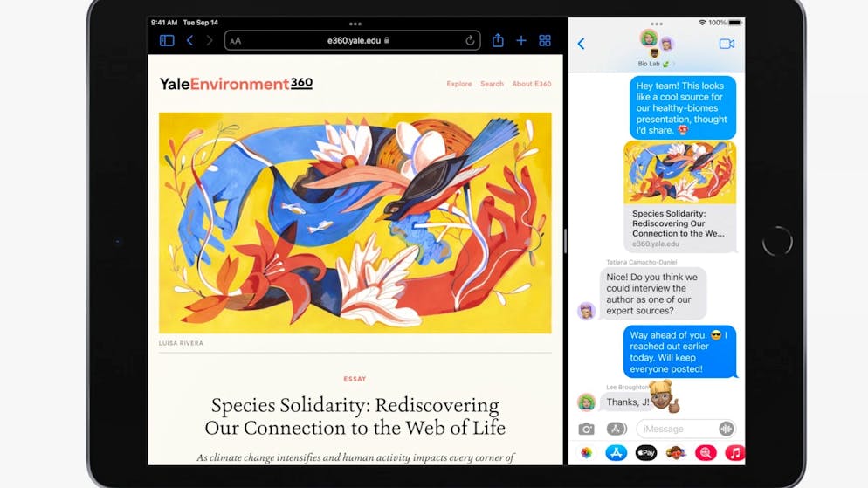The width and height of the screenshot is (868, 488).
Task: Open Apple Pay in Messages
Action: [x=646, y=453]
